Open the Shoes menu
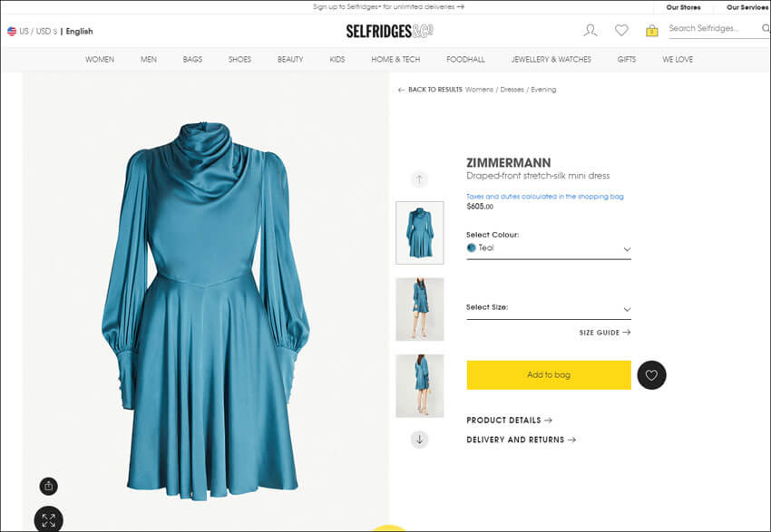 [239, 60]
